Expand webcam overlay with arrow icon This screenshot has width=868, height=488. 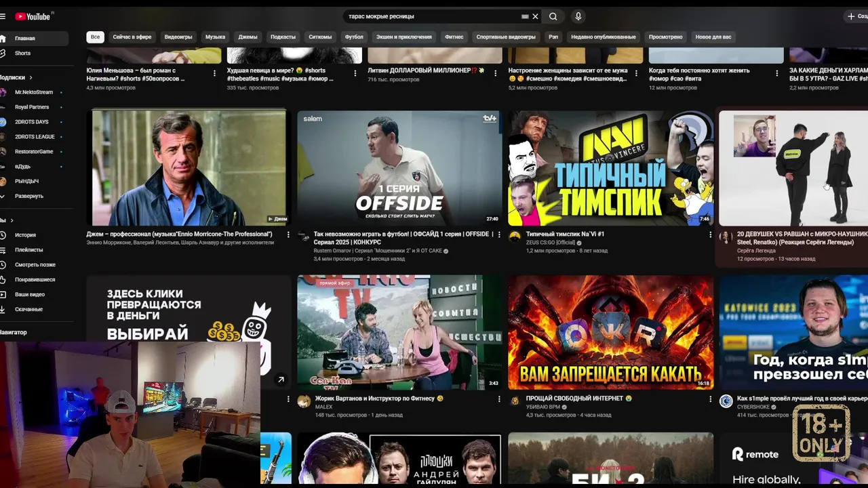281,380
